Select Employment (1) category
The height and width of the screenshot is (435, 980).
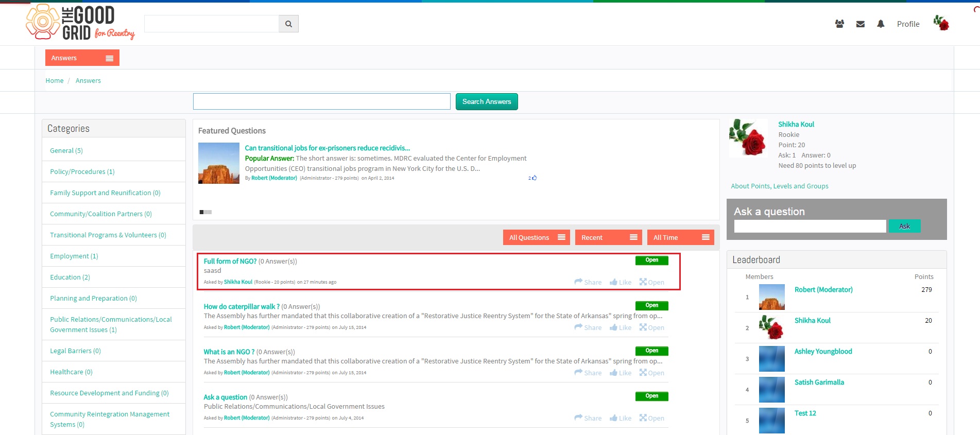[x=74, y=256]
